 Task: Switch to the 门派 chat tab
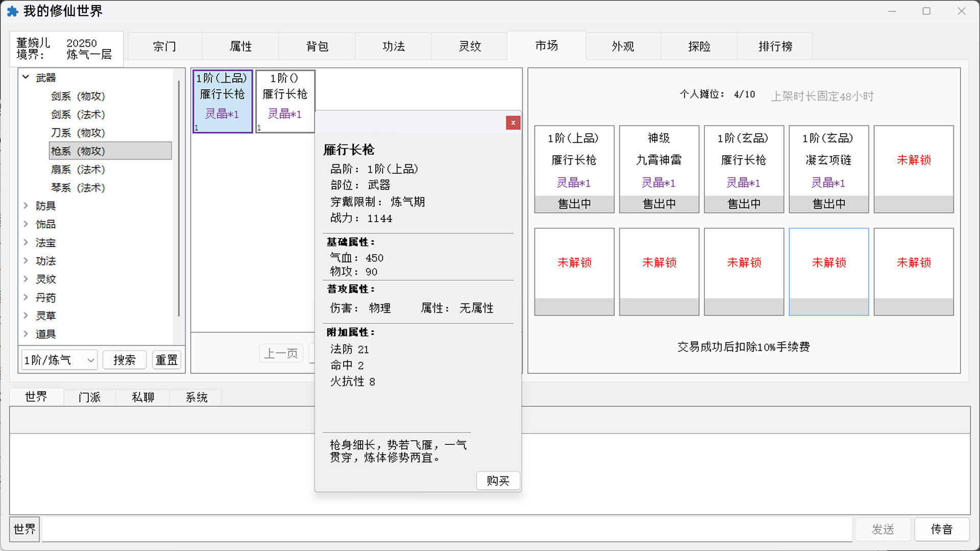pyautogui.click(x=89, y=397)
